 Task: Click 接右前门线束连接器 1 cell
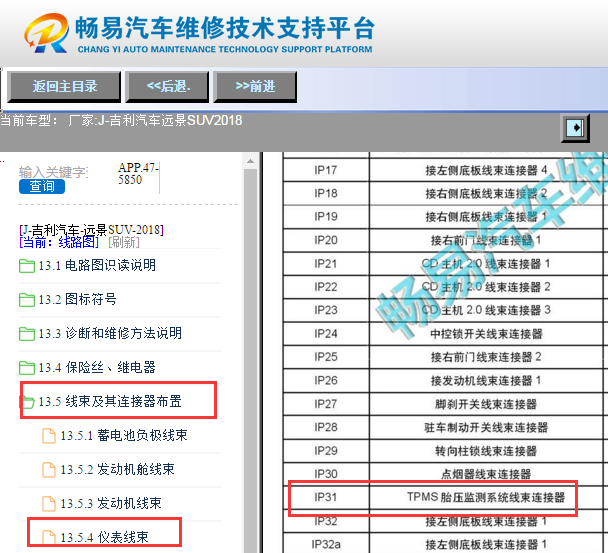(x=486, y=240)
